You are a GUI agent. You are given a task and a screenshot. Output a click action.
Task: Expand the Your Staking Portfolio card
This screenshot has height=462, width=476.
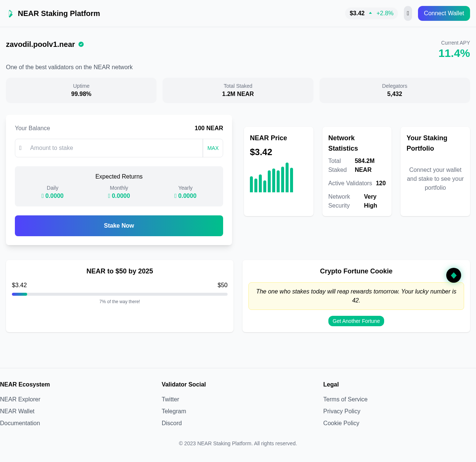pyautogui.click(x=435, y=171)
